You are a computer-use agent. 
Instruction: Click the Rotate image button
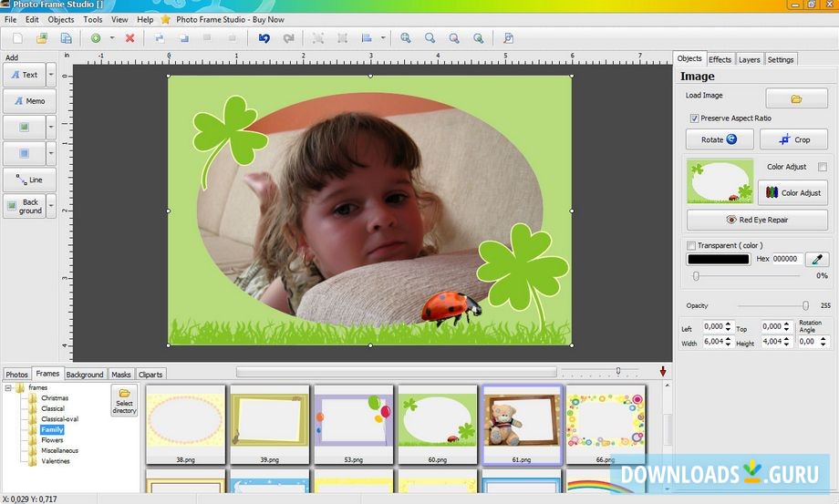tap(720, 139)
